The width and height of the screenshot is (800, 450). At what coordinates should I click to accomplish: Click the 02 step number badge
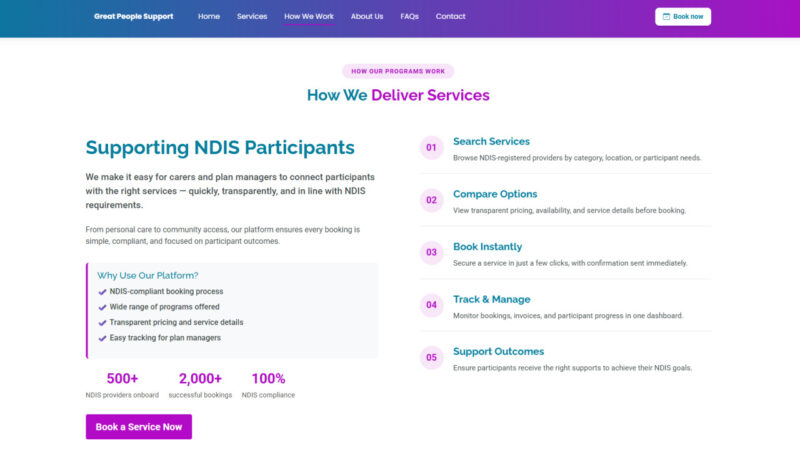click(432, 200)
